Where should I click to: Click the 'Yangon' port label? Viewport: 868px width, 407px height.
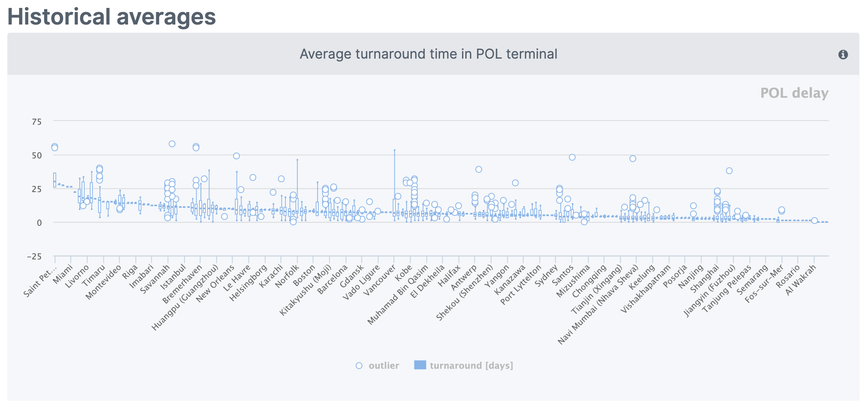pyautogui.click(x=497, y=277)
